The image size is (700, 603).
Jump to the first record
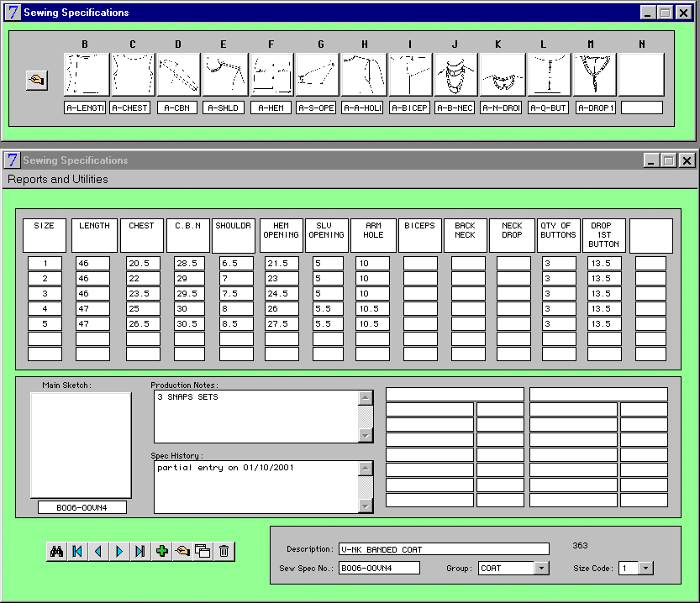coord(77,551)
